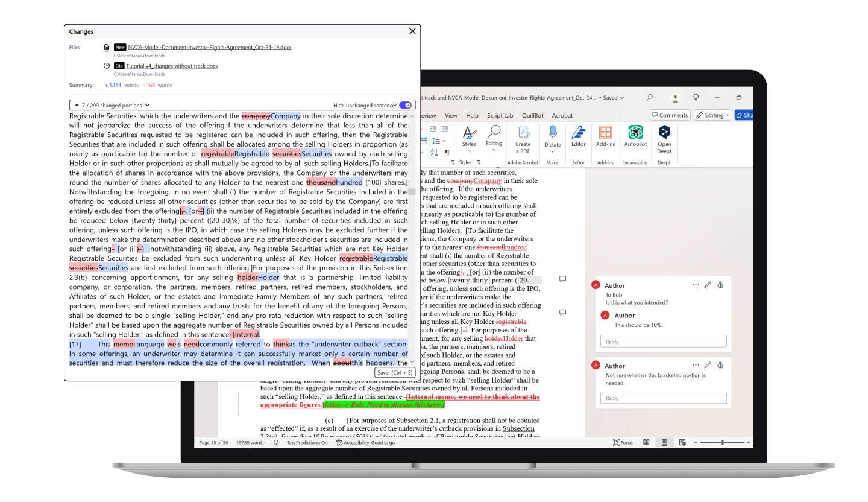Click the Save (Ctrl + S) button
The width and height of the screenshot is (868, 502).
point(395,372)
